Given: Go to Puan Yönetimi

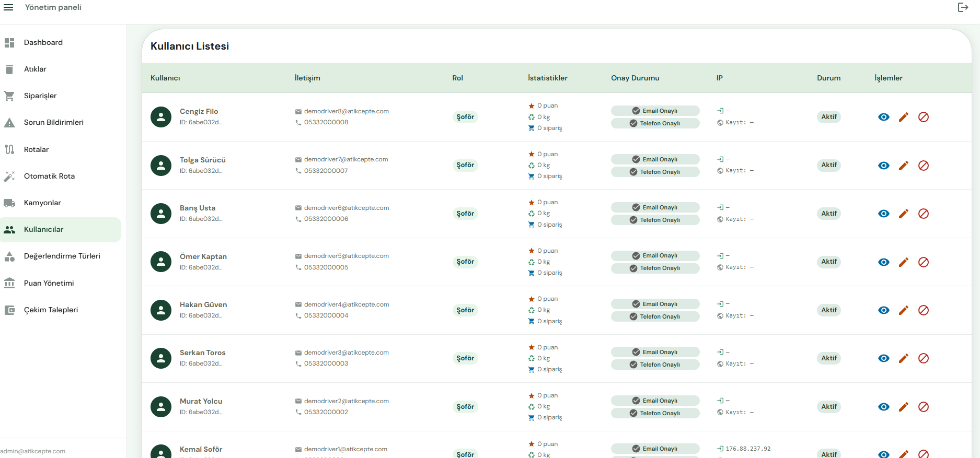Looking at the screenshot, I should 61,283.
